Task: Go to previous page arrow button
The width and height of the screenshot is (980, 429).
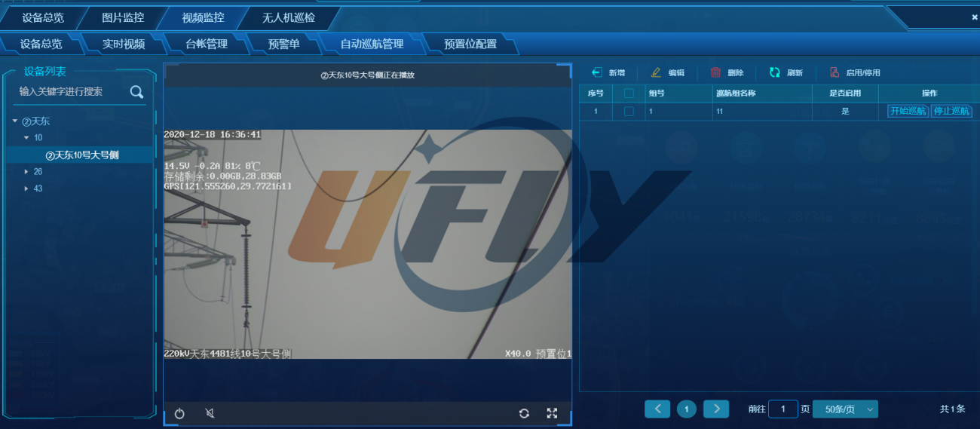Action: pyautogui.click(x=657, y=409)
